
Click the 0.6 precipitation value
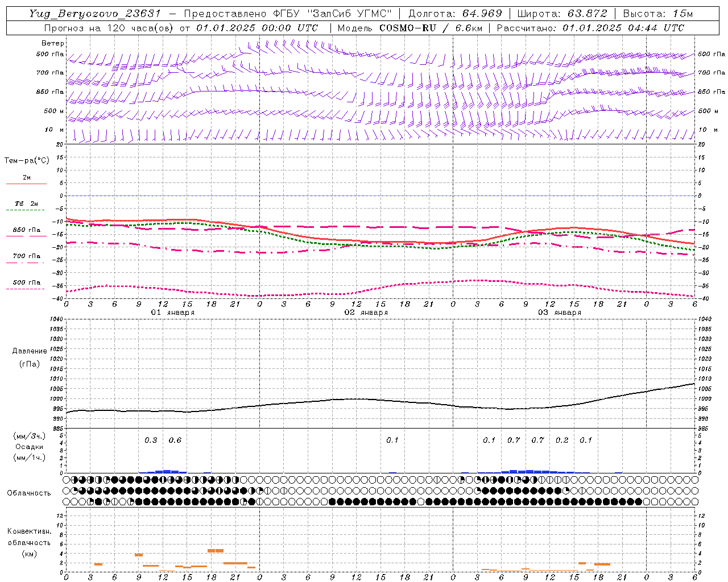[175, 440]
